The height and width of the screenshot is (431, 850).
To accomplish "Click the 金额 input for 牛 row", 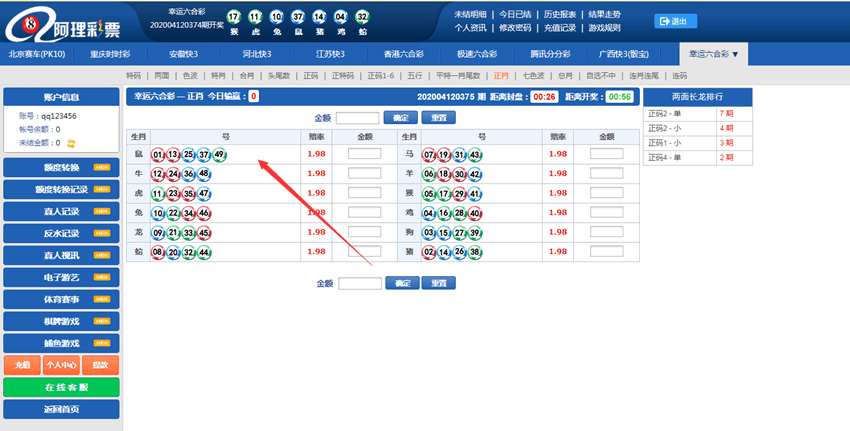I will [364, 174].
